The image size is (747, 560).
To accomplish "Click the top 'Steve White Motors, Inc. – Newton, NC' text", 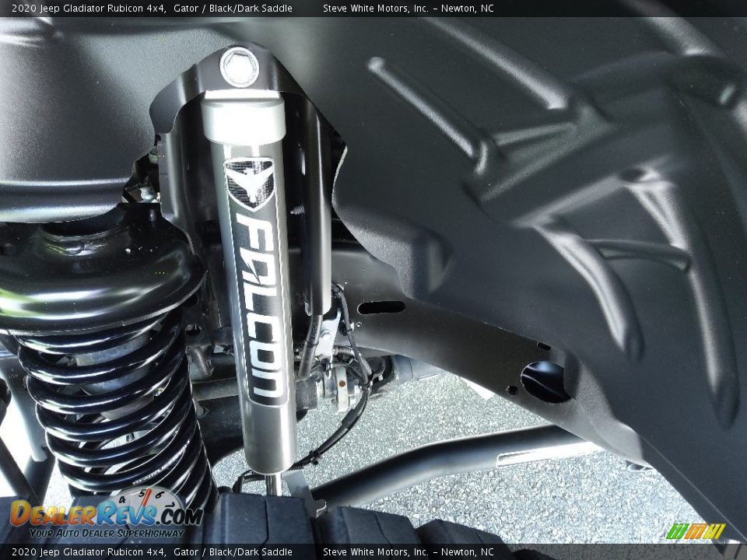I will coord(409,8).
